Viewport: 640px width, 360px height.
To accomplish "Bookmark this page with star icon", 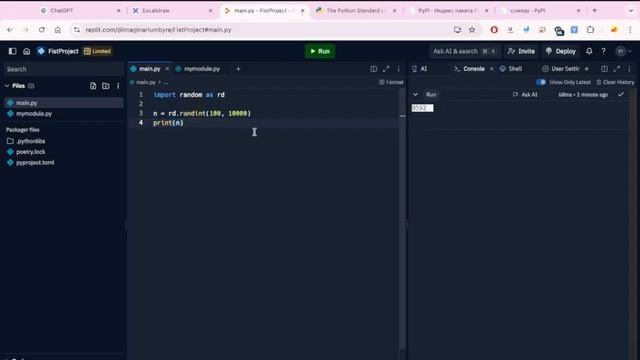I will [472, 29].
